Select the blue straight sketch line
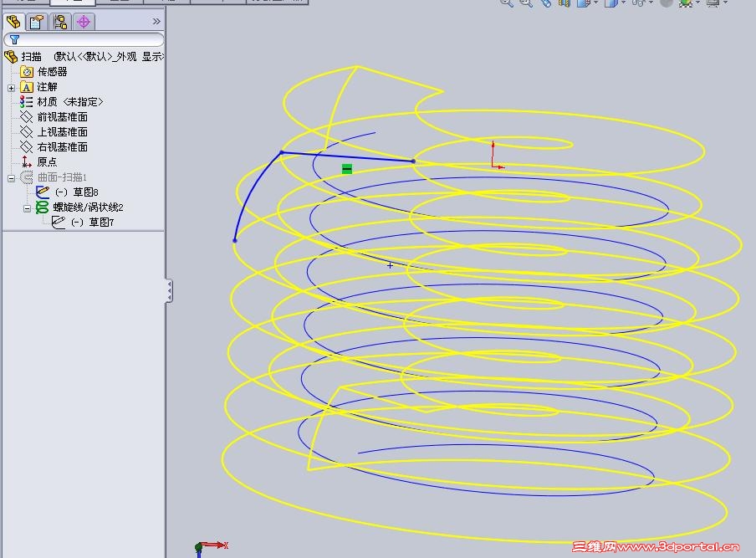The width and height of the screenshot is (756, 558). click(x=347, y=156)
